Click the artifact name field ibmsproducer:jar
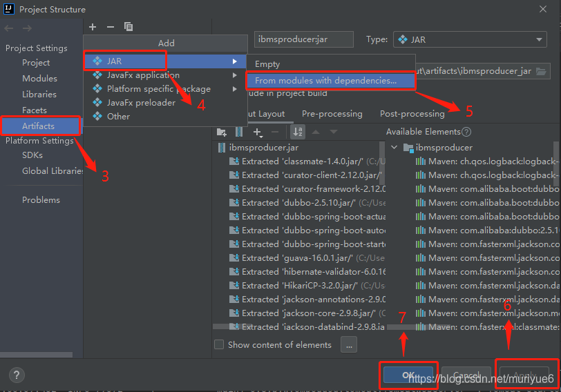The height and width of the screenshot is (392, 561). coord(304,39)
